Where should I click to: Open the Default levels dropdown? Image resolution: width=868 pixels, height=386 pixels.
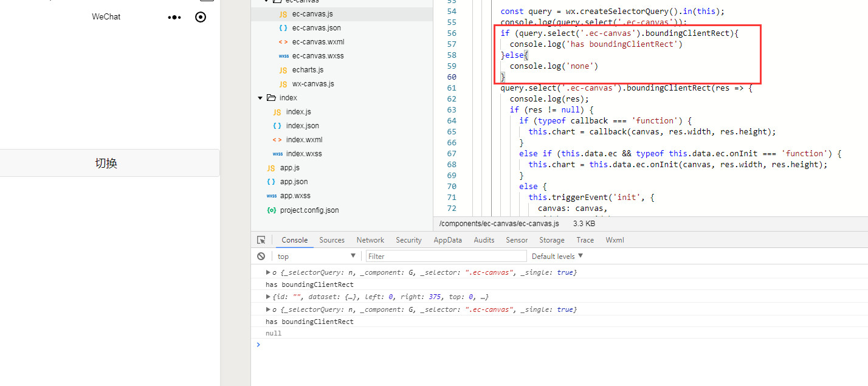pos(557,257)
